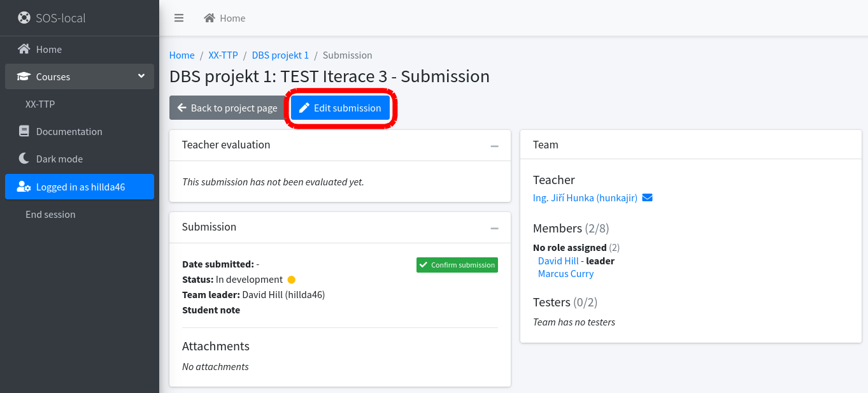Click the green Confirm submission button
The image size is (868, 393).
coord(457,265)
